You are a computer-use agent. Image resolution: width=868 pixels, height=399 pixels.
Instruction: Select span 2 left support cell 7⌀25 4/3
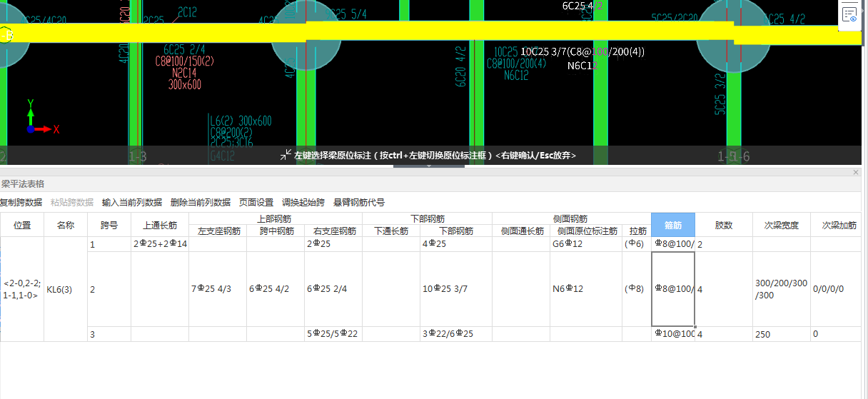pos(218,289)
